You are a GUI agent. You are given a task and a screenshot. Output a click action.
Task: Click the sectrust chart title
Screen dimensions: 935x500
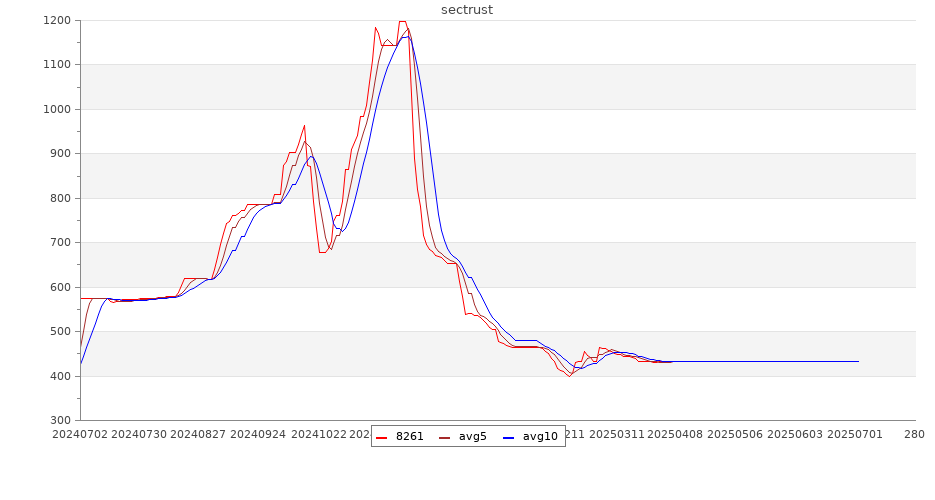467,10
